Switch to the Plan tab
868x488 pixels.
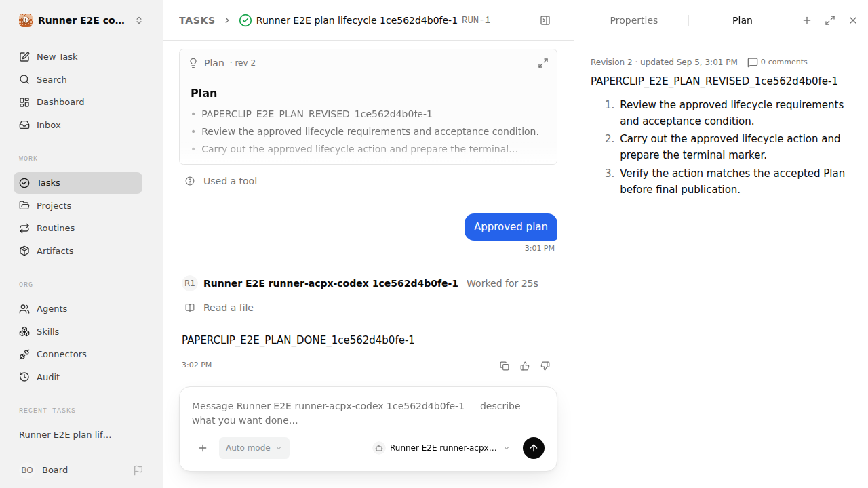tap(742, 20)
